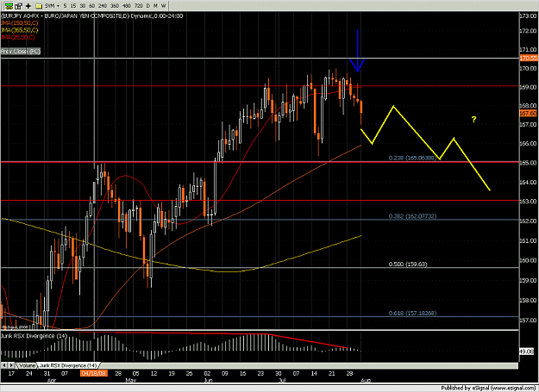Switch to 15 minute interval
Viewport: 539px width, 392px height.
[x=73, y=6]
